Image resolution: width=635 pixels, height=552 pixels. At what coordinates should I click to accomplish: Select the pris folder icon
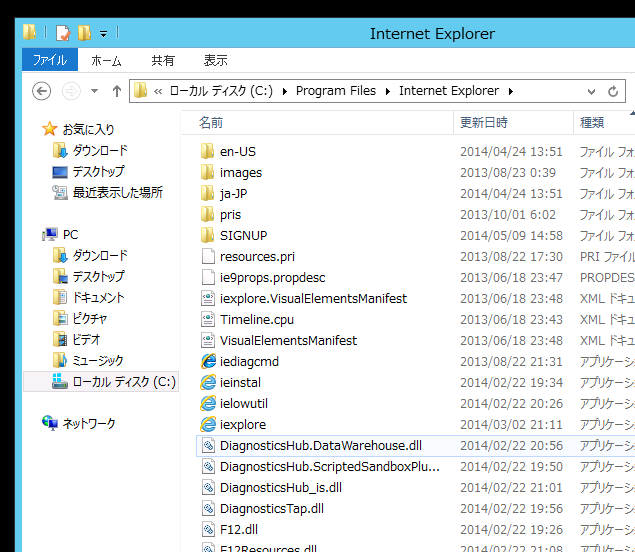[208, 215]
